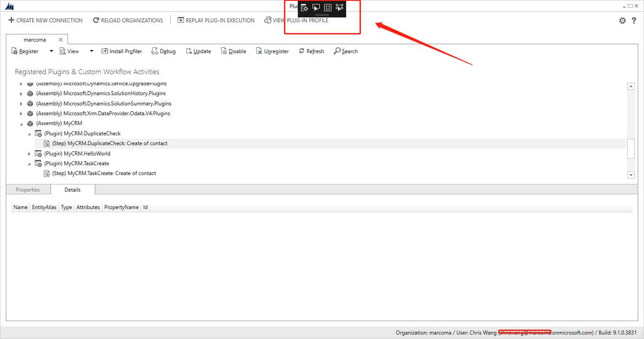Collapse MyCRM.DuplicateCheck plugin node
The height and width of the screenshot is (339, 644).
[x=30, y=134]
